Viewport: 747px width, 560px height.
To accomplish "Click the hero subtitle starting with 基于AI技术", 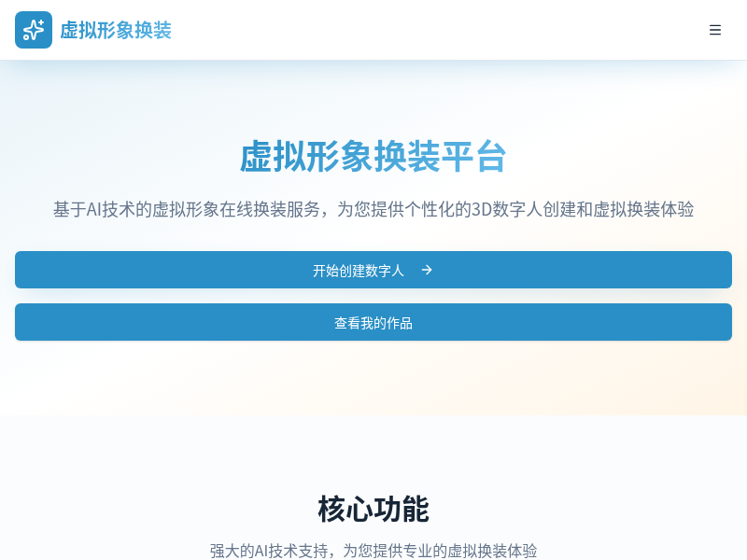I will coord(373,209).
